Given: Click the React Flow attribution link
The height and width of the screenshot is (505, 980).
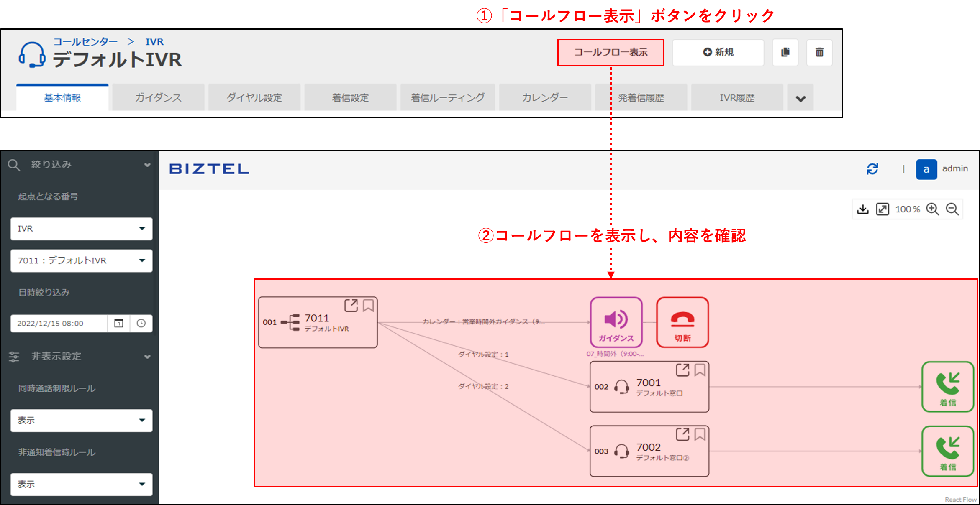Looking at the screenshot, I should point(960,500).
